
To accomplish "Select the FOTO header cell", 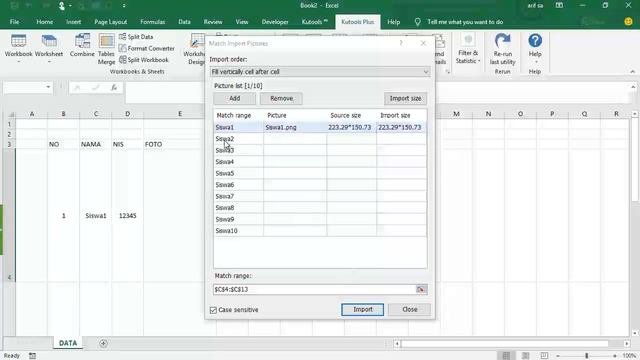I will (180, 144).
